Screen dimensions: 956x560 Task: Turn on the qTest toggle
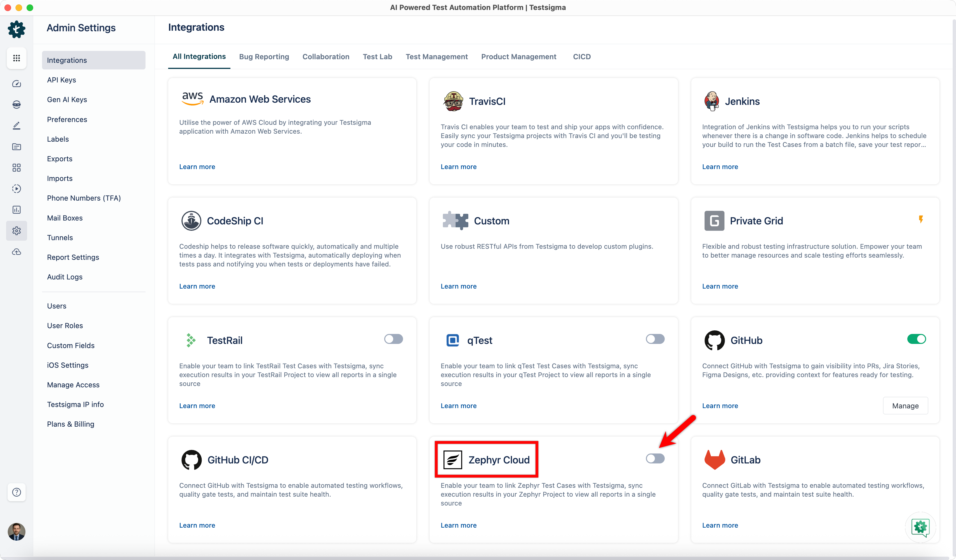(655, 339)
